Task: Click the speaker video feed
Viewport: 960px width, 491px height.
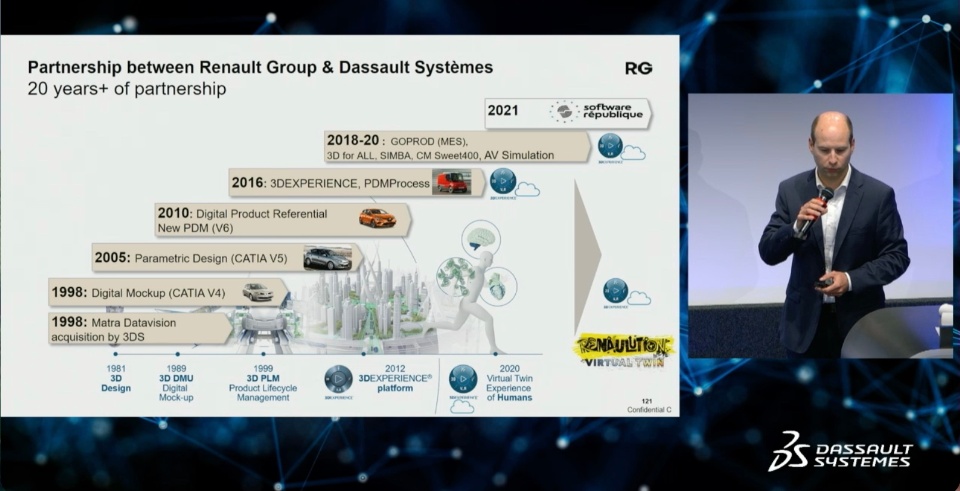Action: (x=820, y=225)
